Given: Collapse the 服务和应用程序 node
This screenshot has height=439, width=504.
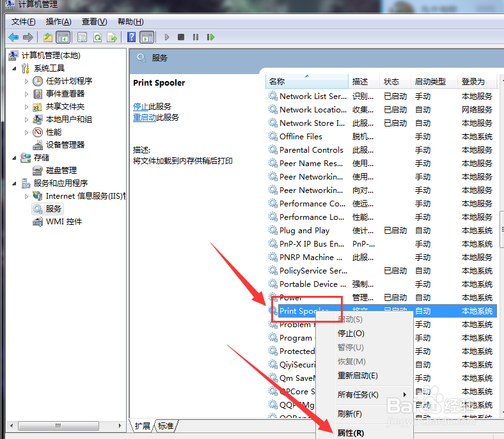Looking at the screenshot, I should coord(15,183).
